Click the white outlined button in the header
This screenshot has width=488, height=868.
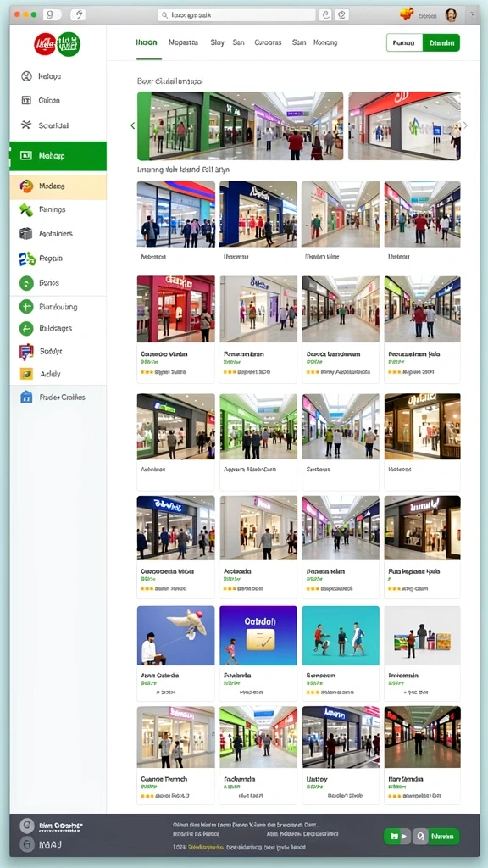pos(404,42)
